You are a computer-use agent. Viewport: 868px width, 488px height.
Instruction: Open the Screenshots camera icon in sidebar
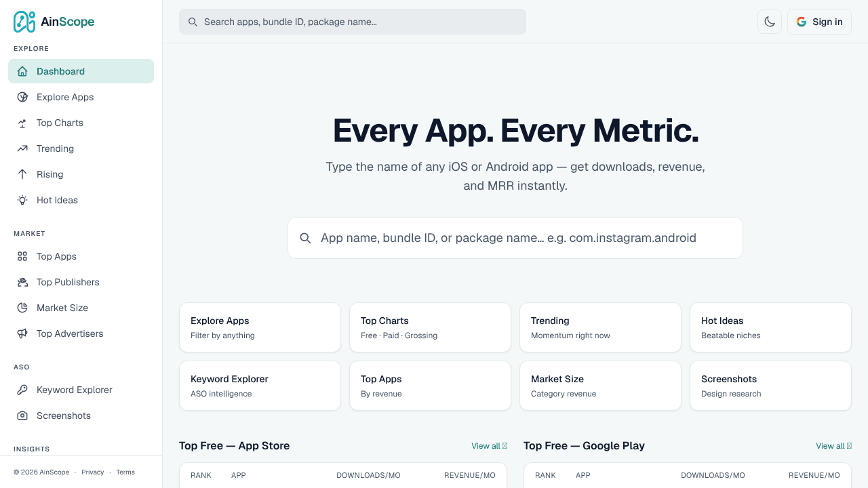[x=22, y=415]
